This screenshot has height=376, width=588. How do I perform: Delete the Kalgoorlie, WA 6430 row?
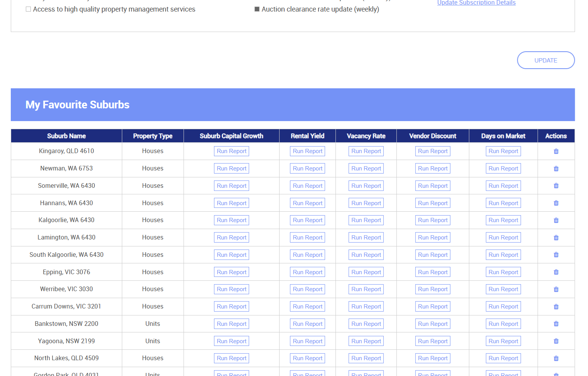click(556, 220)
